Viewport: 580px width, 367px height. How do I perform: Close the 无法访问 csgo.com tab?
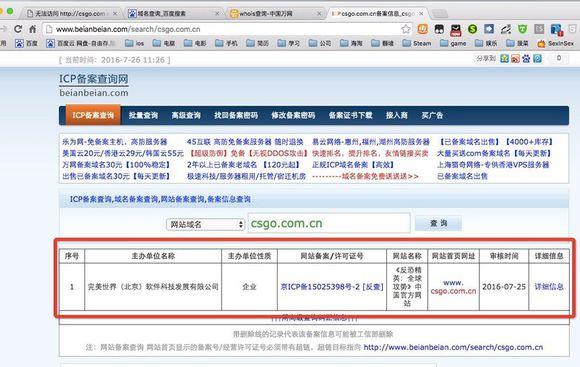(115, 14)
